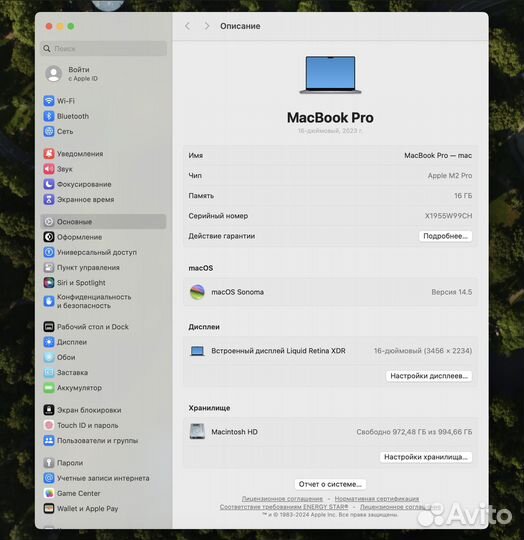Open Заставка screensaver icon
Screen dimensions: 524x540
[49, 372]
